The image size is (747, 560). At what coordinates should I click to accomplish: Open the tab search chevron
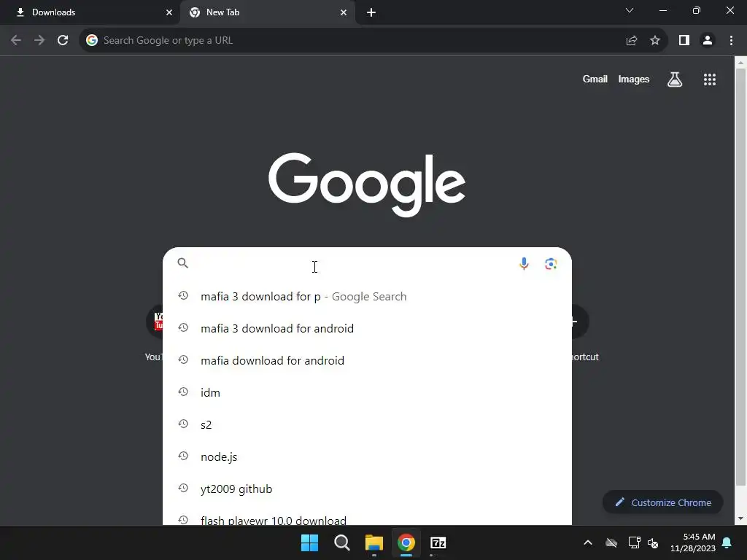click(630, 10)
